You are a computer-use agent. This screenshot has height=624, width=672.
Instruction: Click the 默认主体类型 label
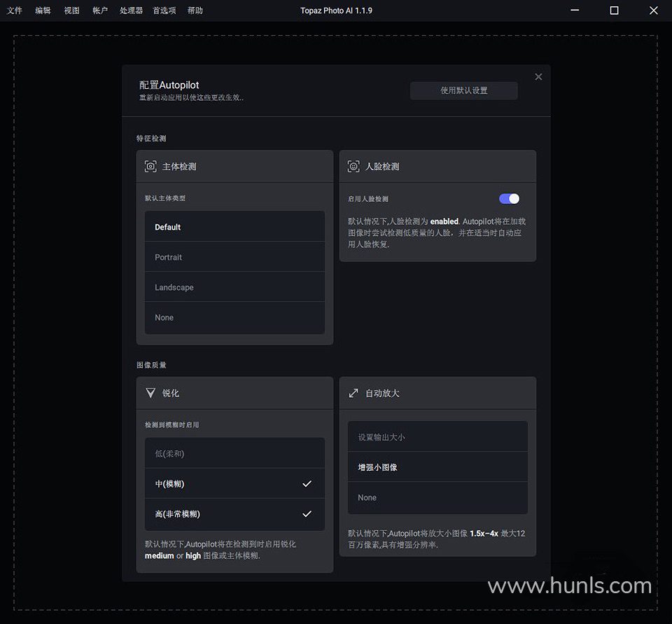click(x=165, y=198)
